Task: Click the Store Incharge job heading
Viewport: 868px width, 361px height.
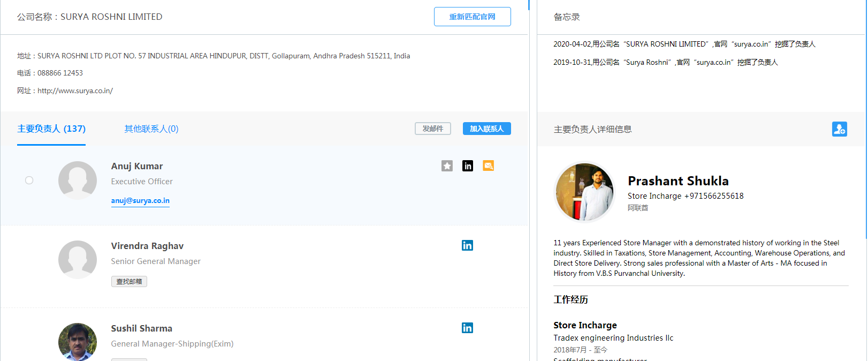Action: click(585, 325)
